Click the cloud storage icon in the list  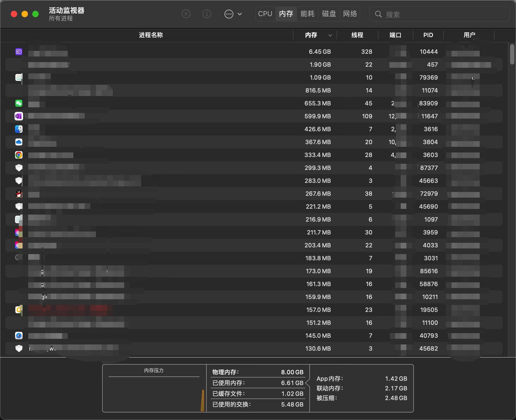click(19, 142)
